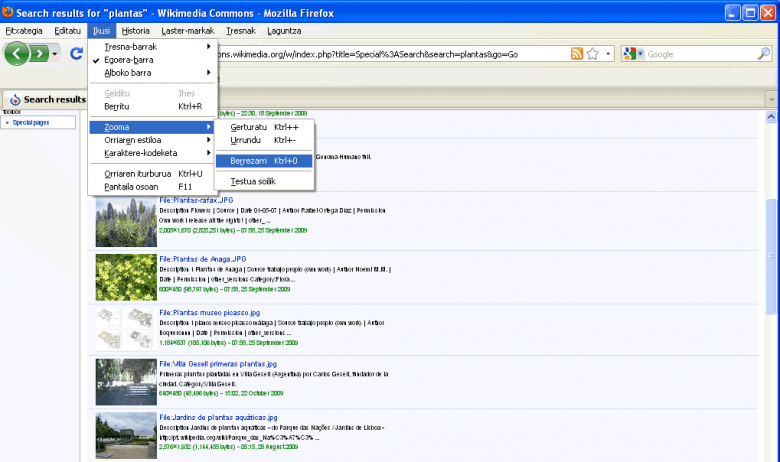Click the scrollbar up arrow

[771, 117]
